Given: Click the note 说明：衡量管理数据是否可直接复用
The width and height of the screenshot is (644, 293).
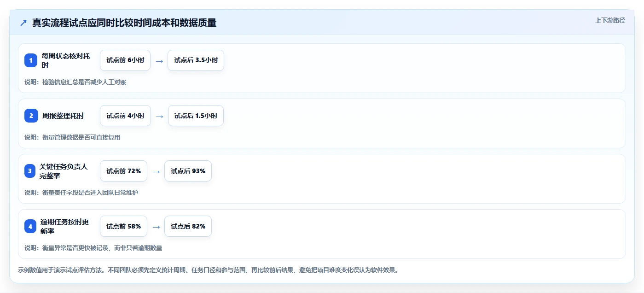Looking at the screenshot, I should 72,137.
